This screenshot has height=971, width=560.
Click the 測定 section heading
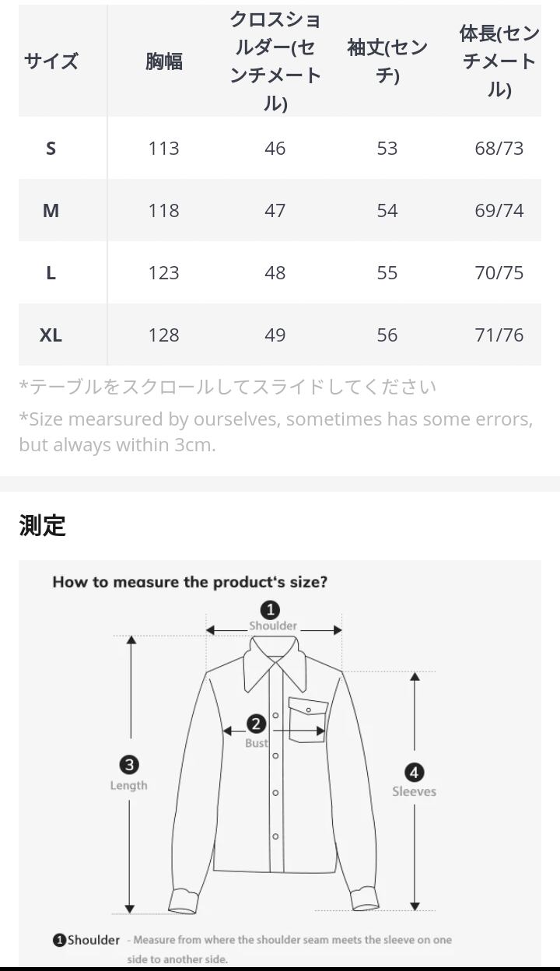(43, 525)
